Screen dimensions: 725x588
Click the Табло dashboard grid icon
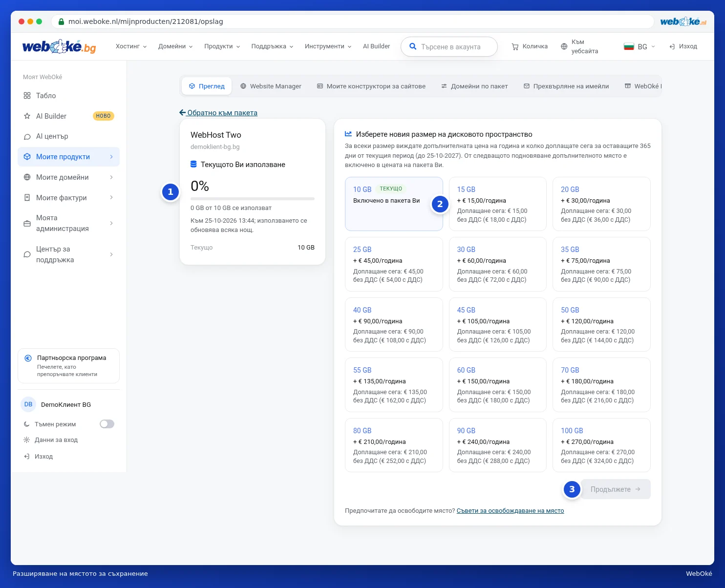[27, 96]
